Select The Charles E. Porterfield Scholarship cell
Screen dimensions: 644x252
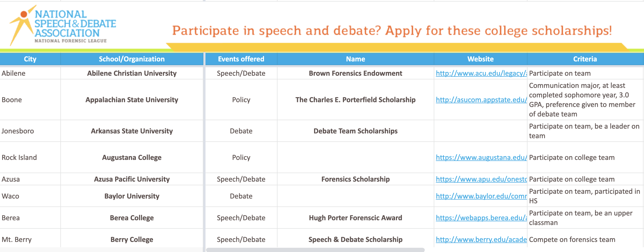[x=355, y=100]
